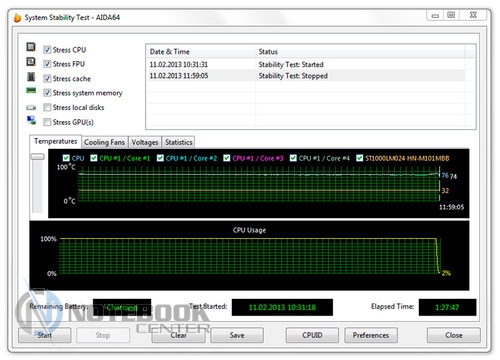Click the AIDA64 flame icon in title bar
500x360 pixels.
(17, 17)
